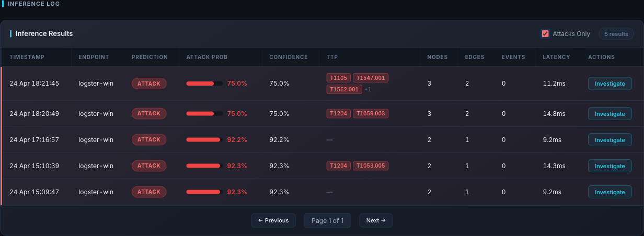The image size is (644, 236).
Task: Select the TTP column header
Action: click(x=332, y=57)
